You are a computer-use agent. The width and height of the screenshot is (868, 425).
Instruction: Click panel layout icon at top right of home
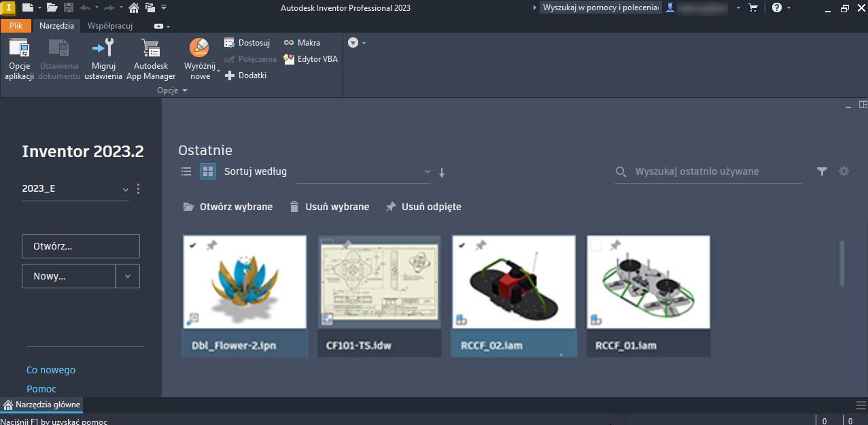863,105
